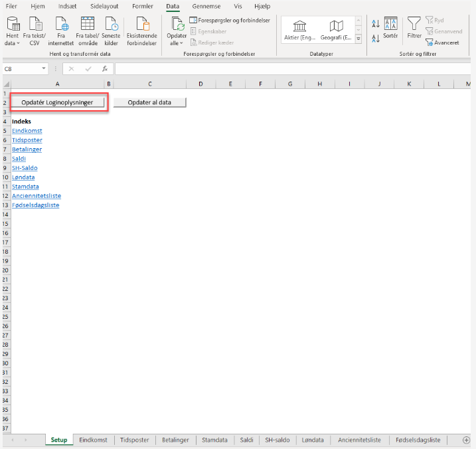Screen dimensions: 476x449
Task: Open the Sortér dialog
Action: pyautogui.click(x=390, y=28)
